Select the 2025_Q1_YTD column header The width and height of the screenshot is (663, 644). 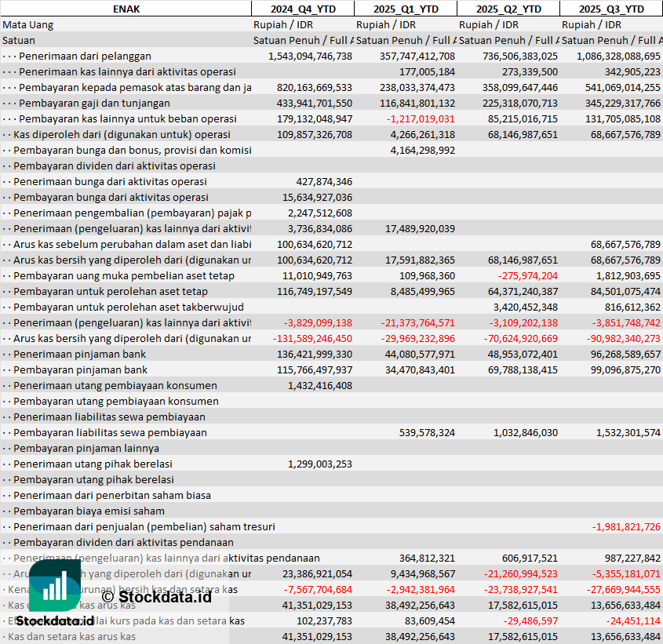point(406,9)
